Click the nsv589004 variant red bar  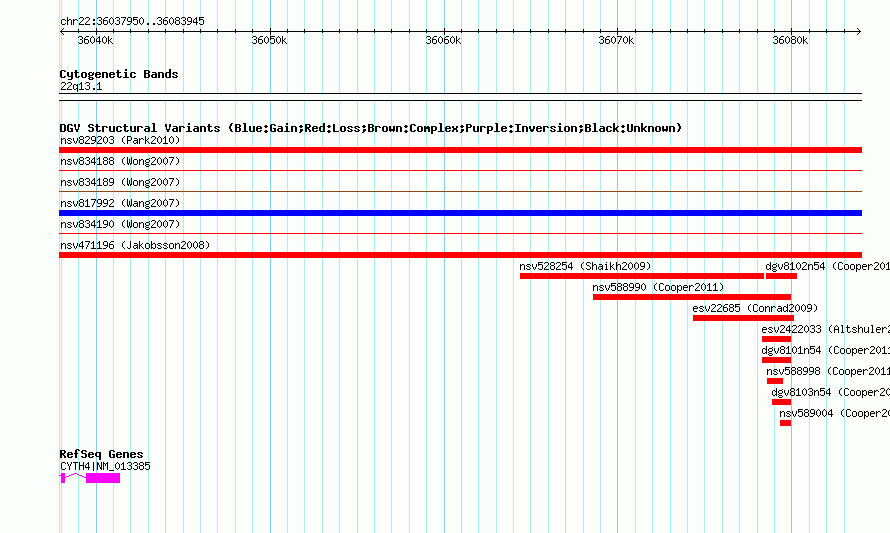tap(786, 423)
